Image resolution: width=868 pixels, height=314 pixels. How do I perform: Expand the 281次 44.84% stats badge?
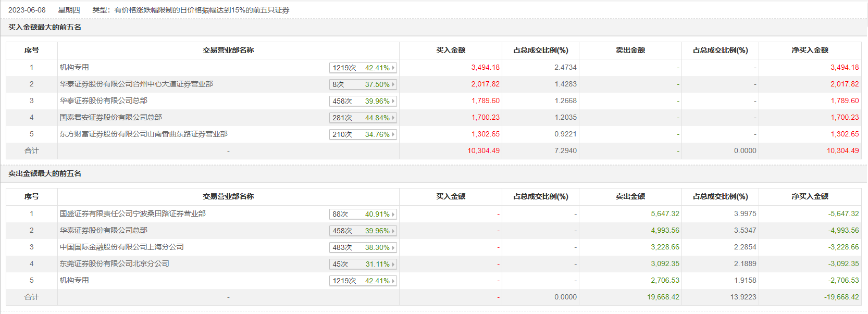[x=363, y=118]
